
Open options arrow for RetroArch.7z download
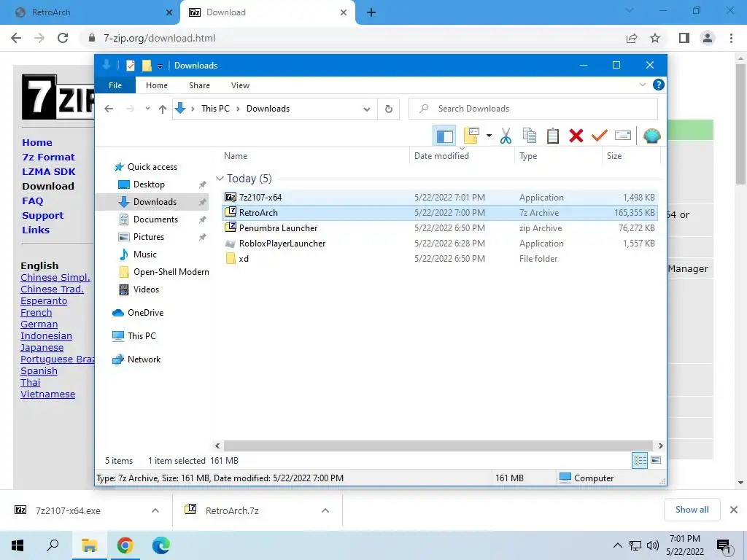[x=325, y=510]
